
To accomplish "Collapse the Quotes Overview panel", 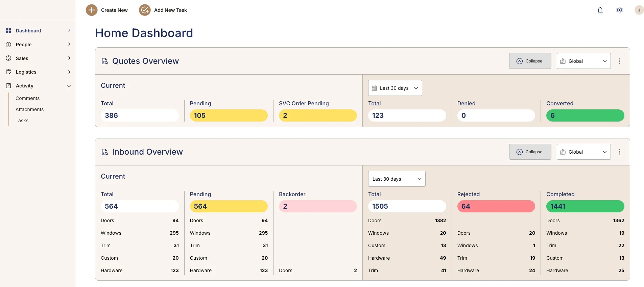I will click(530, 61).
